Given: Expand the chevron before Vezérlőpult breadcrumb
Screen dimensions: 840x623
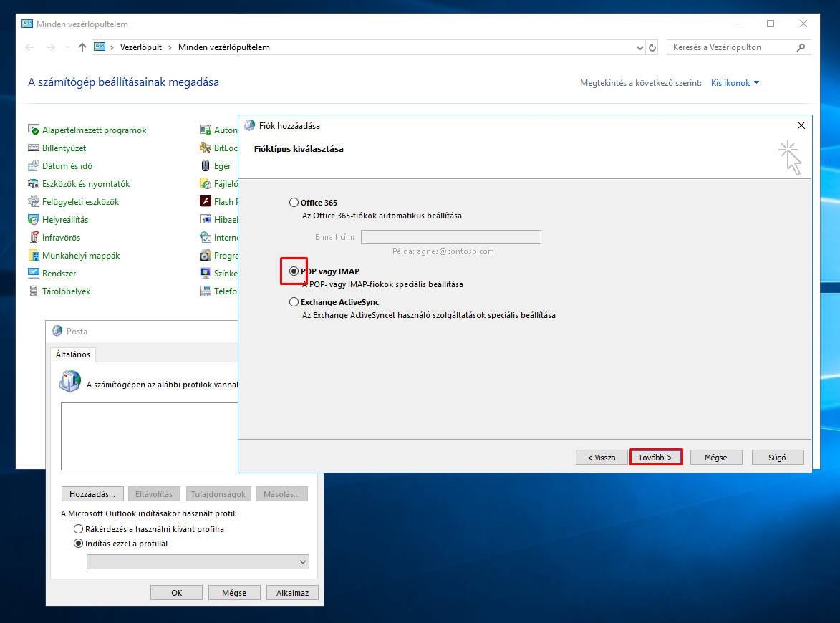Looking at the screenshot, I should [x=112, y=47].
